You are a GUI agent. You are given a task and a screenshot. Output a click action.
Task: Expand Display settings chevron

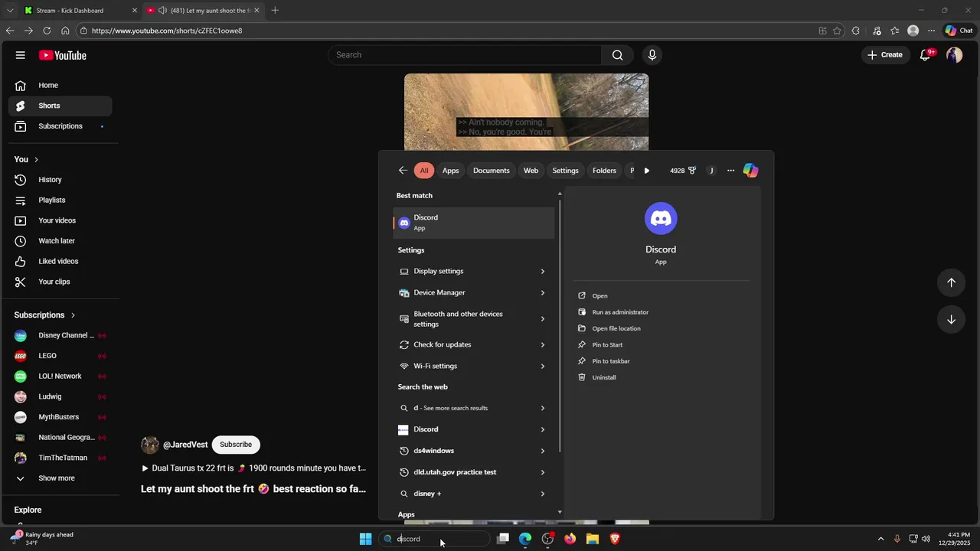(x=542, y=271)
